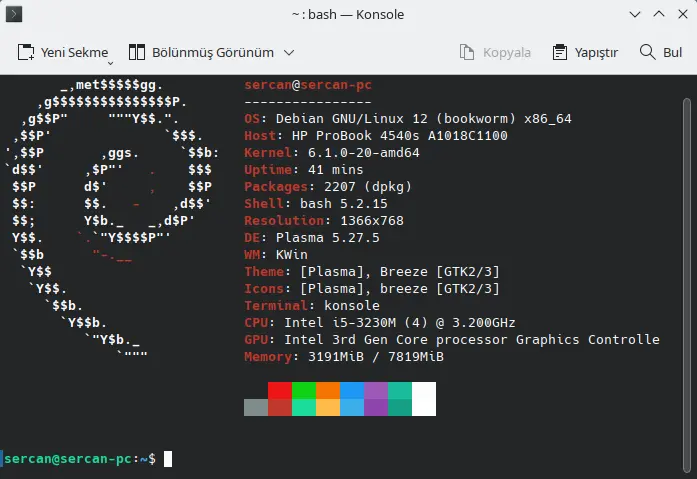The height and width of the screenshot is (479, 697).
Task: Click the terminal vertical scrollbar
Action: pyautogui.click(x=687, y=286)
